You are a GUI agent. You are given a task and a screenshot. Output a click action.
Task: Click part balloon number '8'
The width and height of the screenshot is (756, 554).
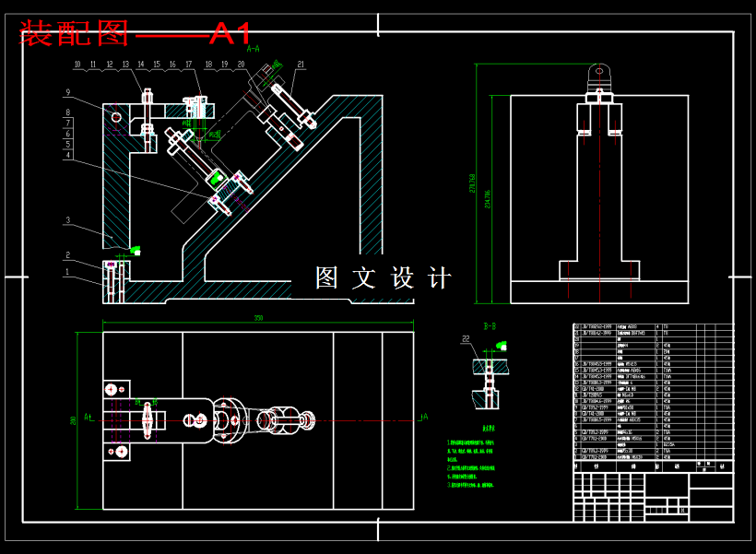[68, 112]
